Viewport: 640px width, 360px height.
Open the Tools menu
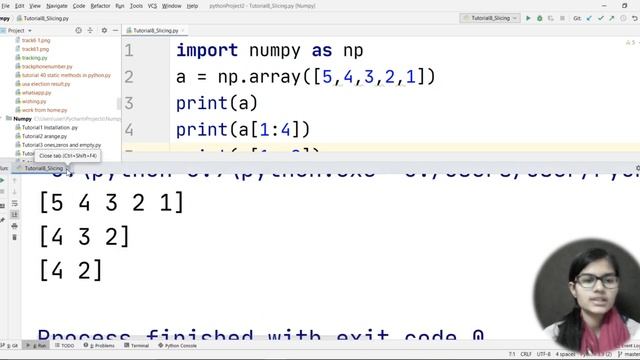(x=136, y=6)
